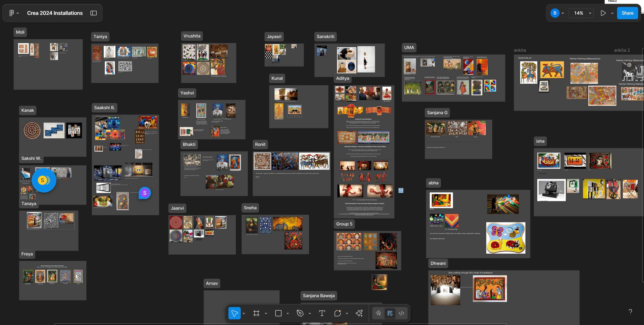Image resolution: width=644 pixels, height=325 pixels.
Task: Open the user avatar B menu
Action: point(555,13)
